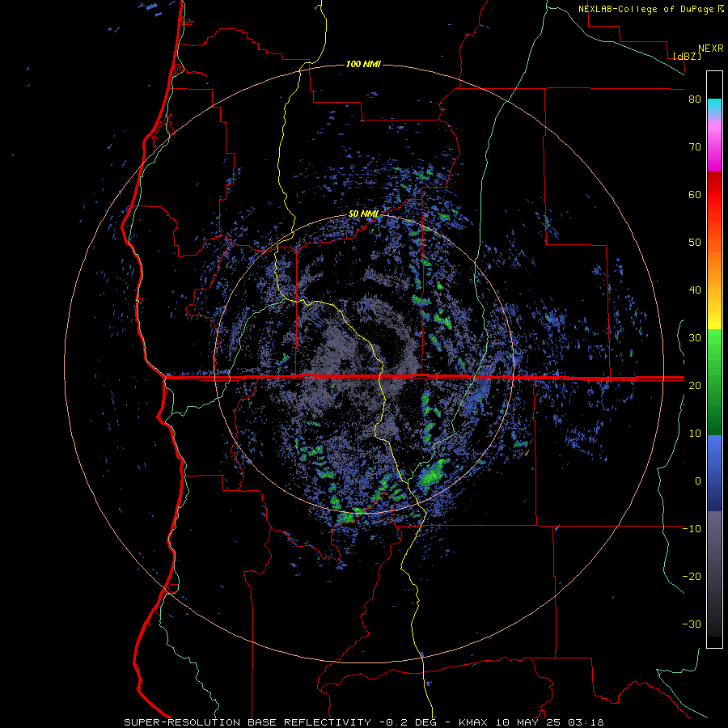The image size is (728, 728).
Task: Click the 50 NMI range ring label
Action: (363, 214)
